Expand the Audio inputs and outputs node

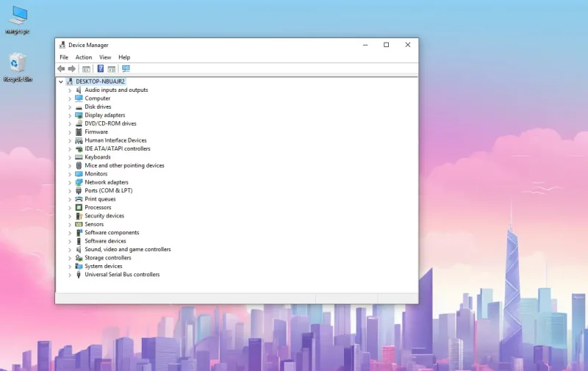coord(70,90)
